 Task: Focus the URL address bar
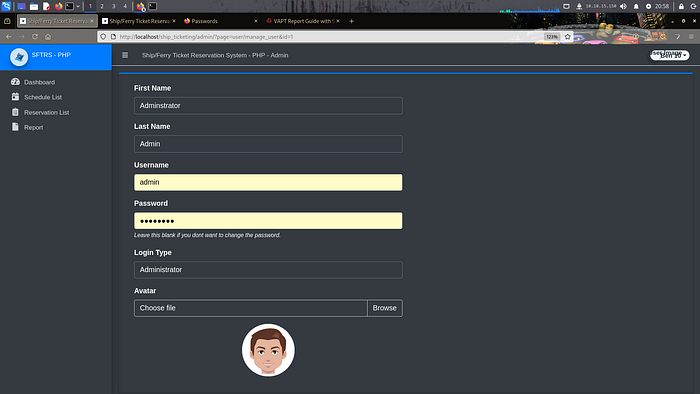click(x=330, y=37)
